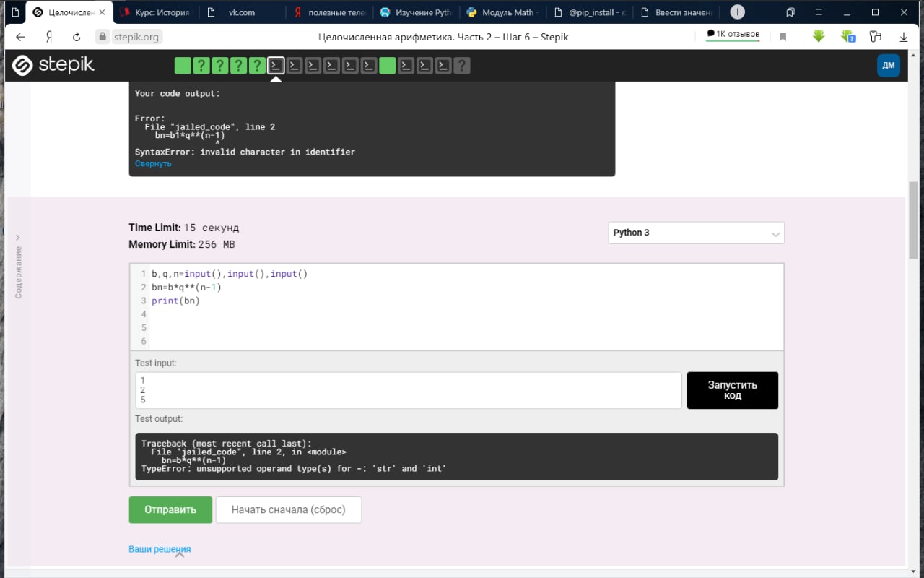924x578 pixels.
Task: Click inside the Test input field
Action: tap(408, 390)
